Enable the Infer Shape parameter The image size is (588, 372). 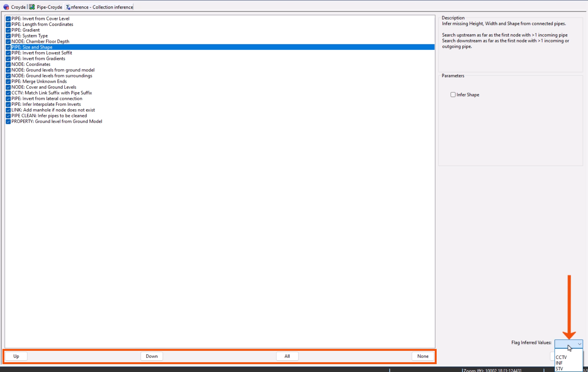[x=453, y=94]
